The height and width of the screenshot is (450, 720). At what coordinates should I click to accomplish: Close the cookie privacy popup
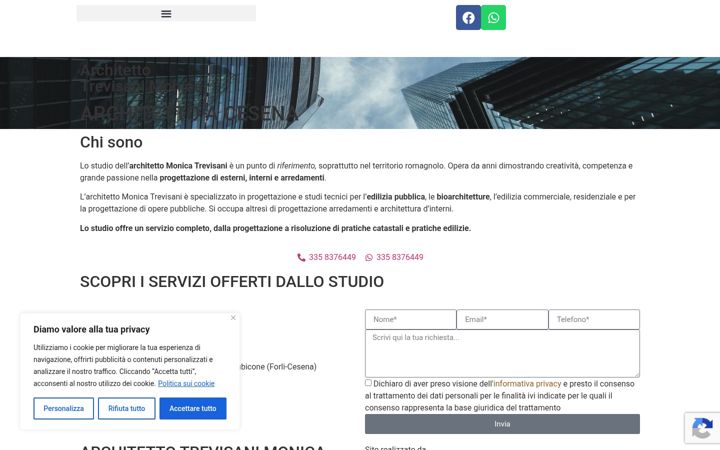click(x=233, y=318)
